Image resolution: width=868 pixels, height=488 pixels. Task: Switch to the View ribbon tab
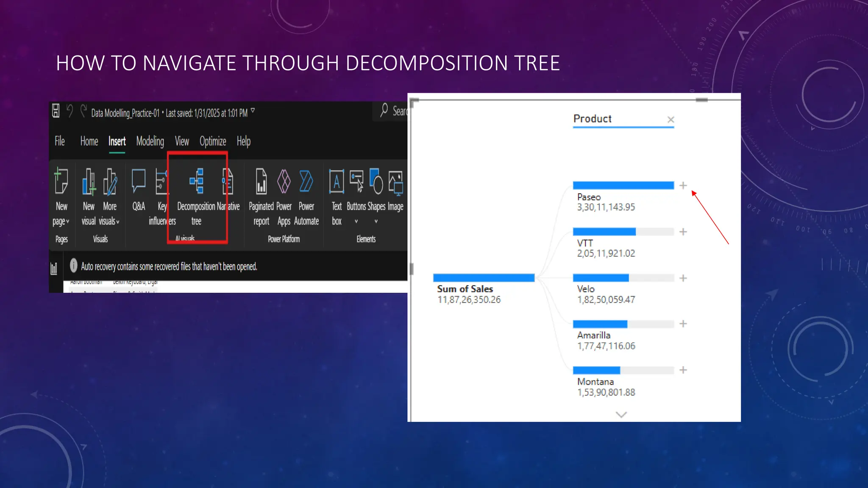[182, 141]
